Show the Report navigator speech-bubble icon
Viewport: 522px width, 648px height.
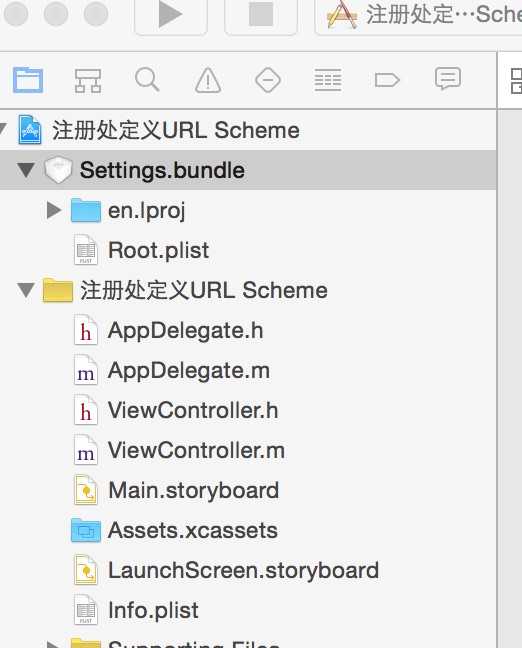click(x=448, y=79)
